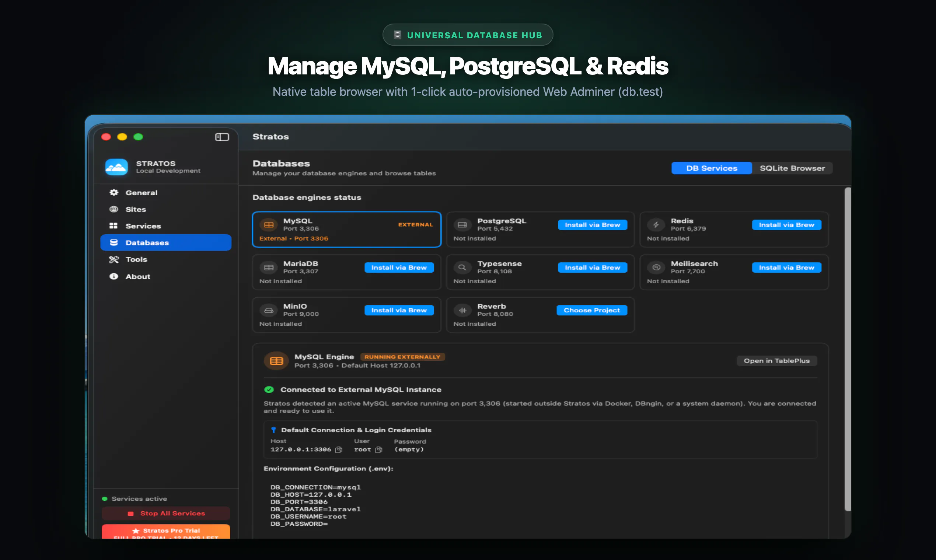Click the green Services active indicator
The height and width of the screenshot is (560, 936).
click(x=105, y=498)
